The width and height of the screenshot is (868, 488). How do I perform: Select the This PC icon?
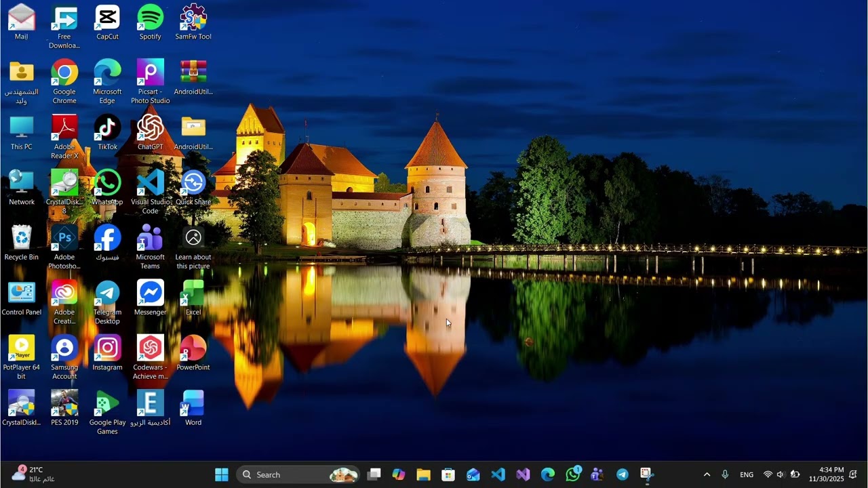click(x=21, y=133)
